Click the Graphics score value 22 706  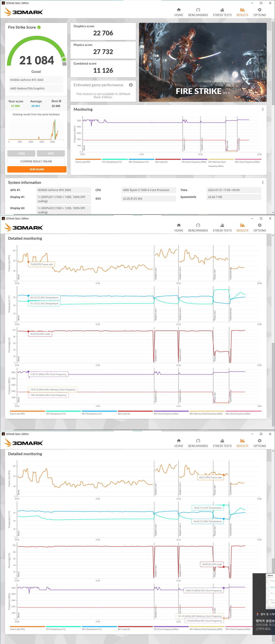tap(103, 33)
